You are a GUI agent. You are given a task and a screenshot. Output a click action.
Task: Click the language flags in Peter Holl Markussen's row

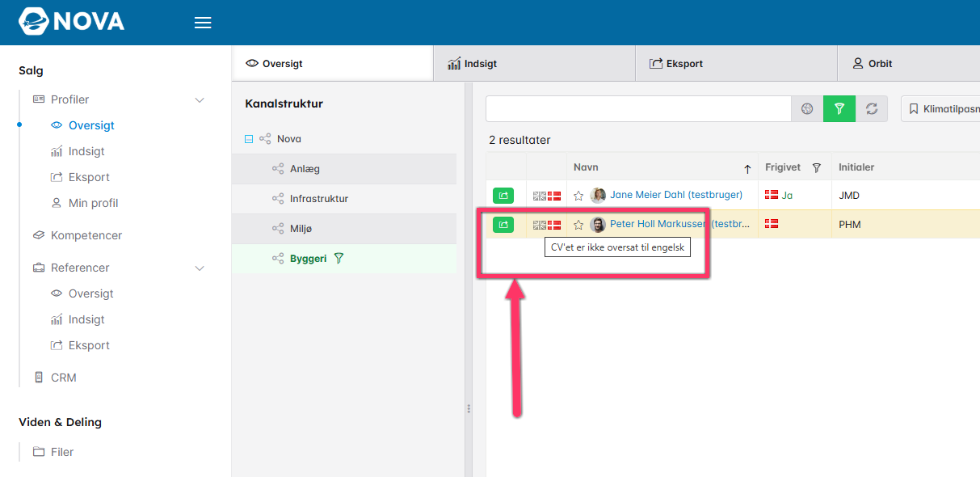click(547, 225)
